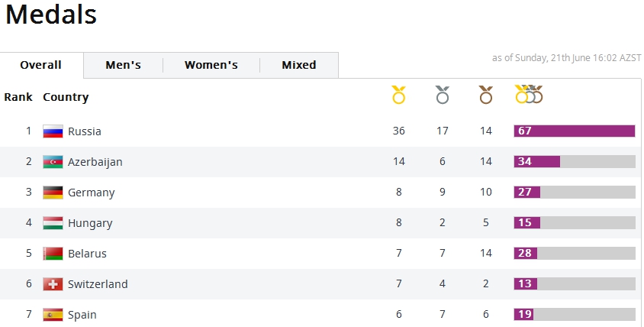This screenshot has height=327, width=644.
Task: Click the Germany flag icon
Action: pyautogui.click(x=53, y=193)
